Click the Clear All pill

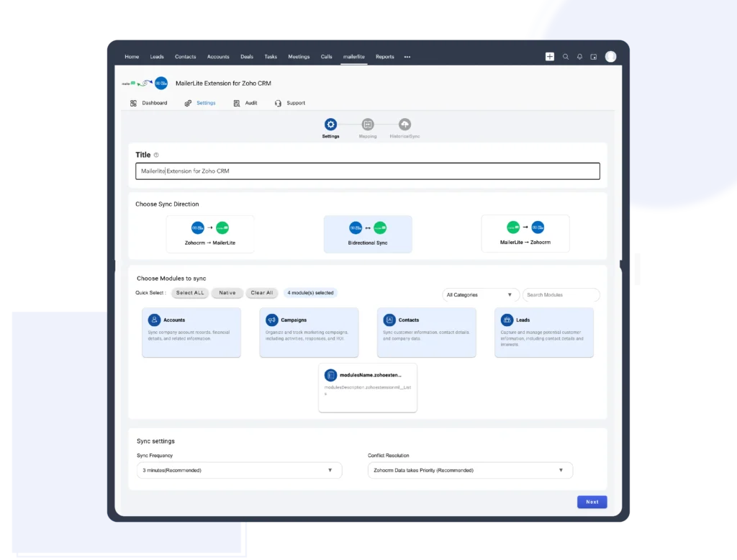coord(262,293)
